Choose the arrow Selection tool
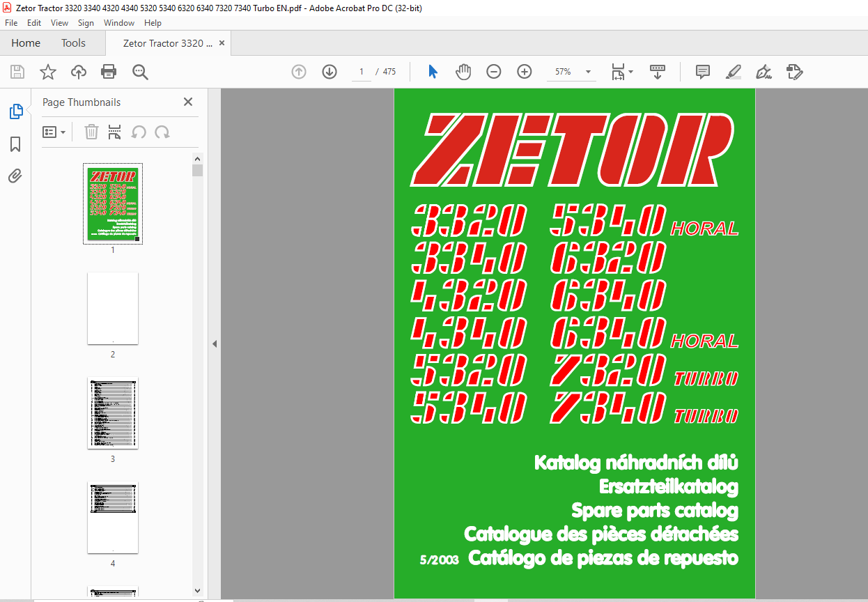The height and width of the screenshot is (602, 868). [x=433, y=72]
